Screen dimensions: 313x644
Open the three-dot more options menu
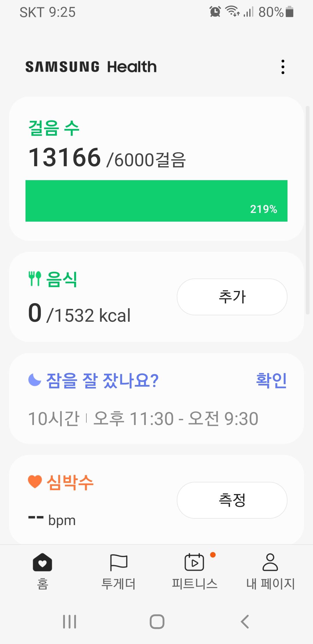click(283, 67)
